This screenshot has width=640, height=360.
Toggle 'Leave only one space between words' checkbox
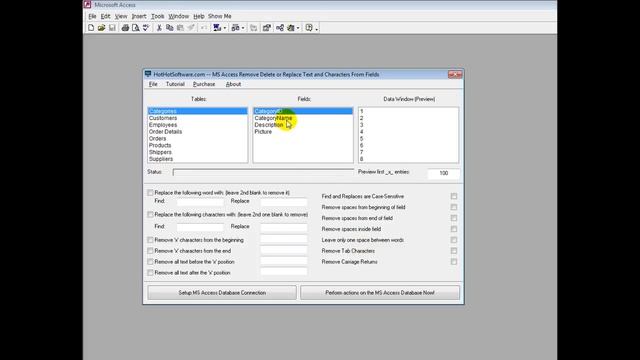pos(454,240)
